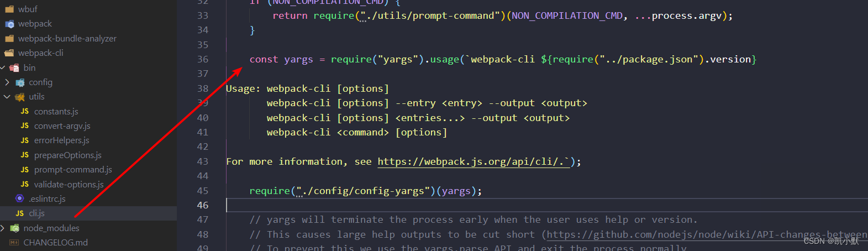Open .eslintrc.js file
Image resolution: width=868 pixels, height=251 pixels.
[48, 199]
